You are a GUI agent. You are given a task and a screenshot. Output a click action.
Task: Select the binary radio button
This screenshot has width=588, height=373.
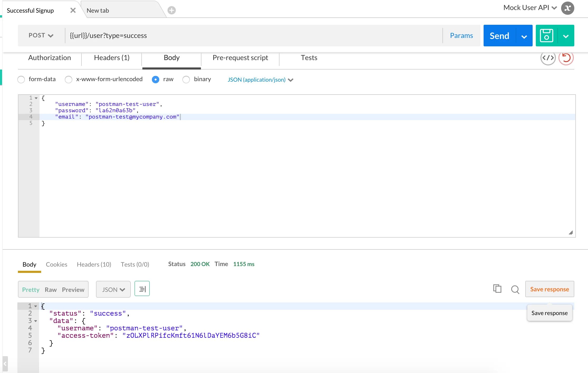click(x=186, y=79)
